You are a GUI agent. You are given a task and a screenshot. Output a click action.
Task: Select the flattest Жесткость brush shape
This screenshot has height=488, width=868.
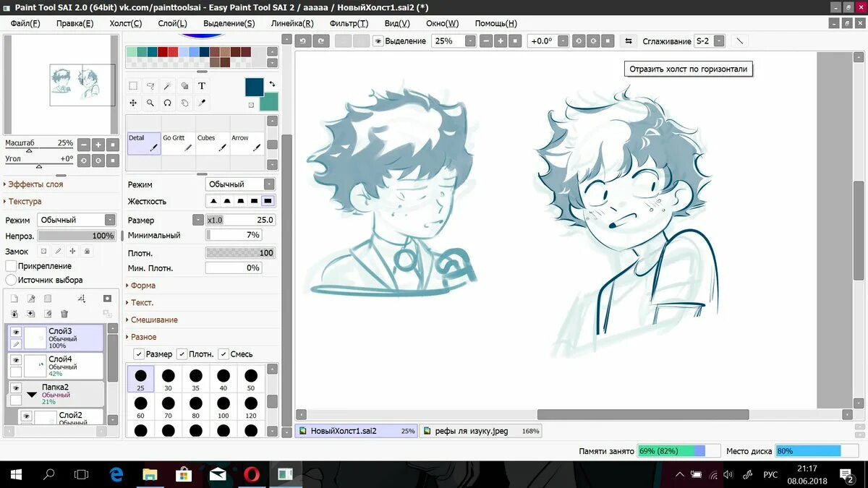point(268,202)
